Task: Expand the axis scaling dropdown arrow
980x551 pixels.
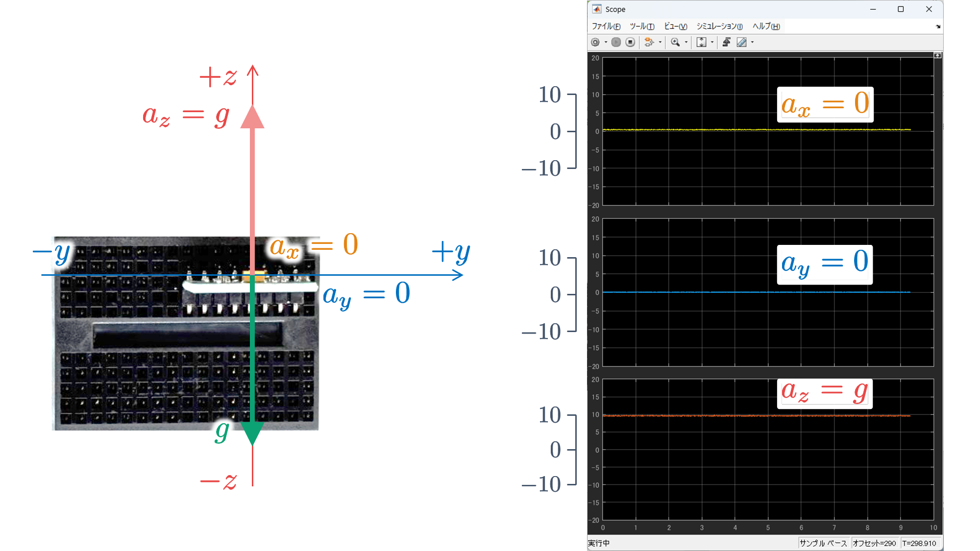Action: (x=712, y=43)
